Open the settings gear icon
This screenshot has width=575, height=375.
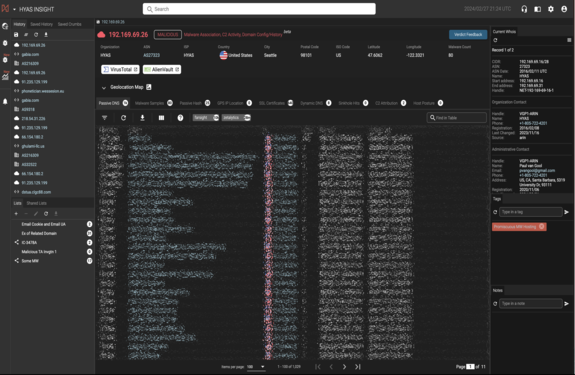551,9
